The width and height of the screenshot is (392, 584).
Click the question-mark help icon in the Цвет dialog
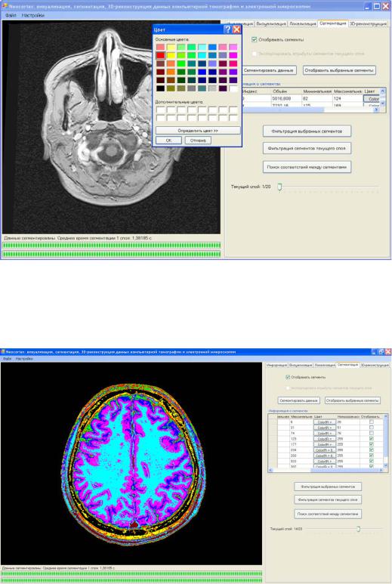tap(227, 29)
